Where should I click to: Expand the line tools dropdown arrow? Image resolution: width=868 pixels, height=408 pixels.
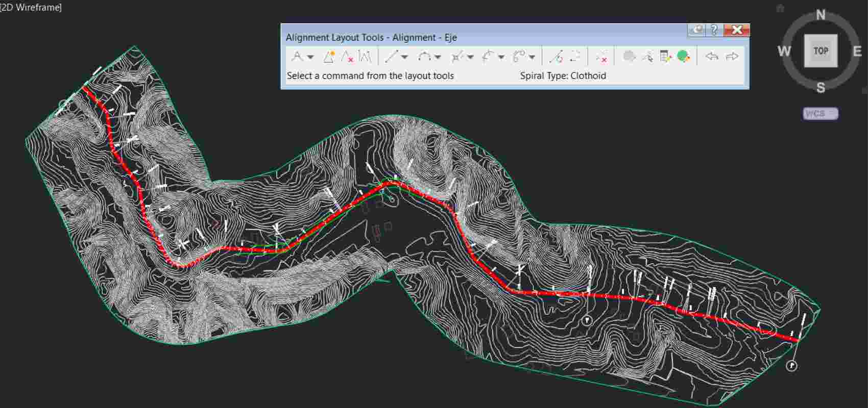(405, 57)
